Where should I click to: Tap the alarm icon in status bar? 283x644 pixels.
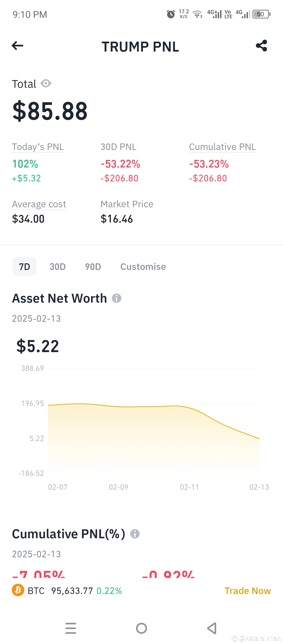tap(171, 14)
